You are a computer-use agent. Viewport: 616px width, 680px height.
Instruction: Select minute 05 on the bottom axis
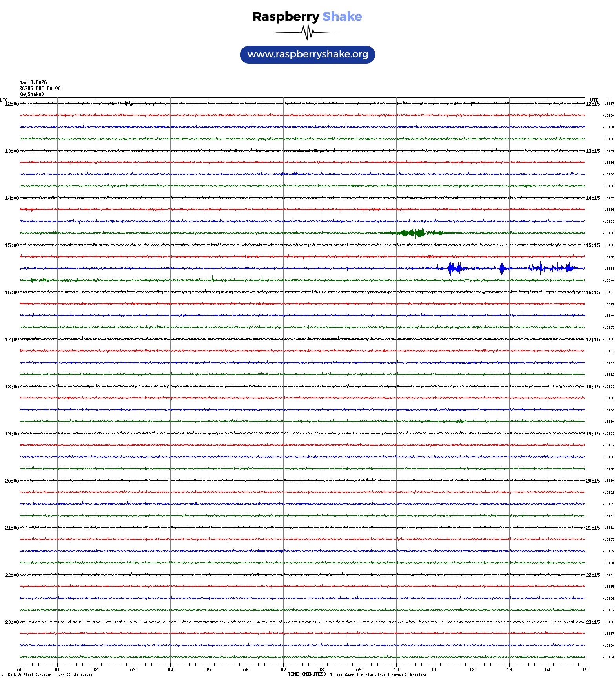(x=208, y=670)
